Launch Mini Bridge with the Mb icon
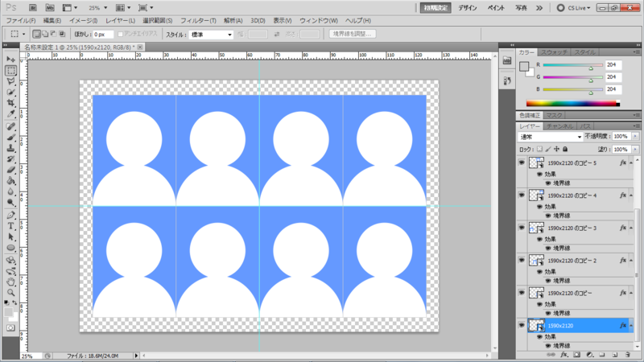644x362 pixels. [50, 8]
